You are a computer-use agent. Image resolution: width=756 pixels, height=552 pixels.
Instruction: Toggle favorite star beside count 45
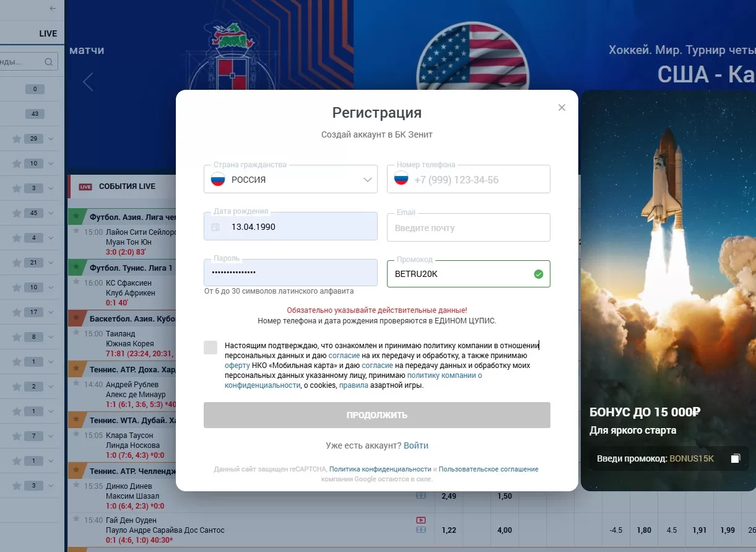(17, 213)
